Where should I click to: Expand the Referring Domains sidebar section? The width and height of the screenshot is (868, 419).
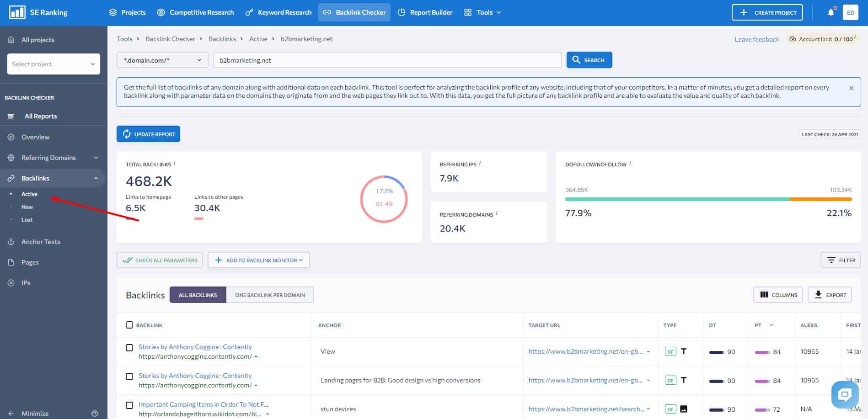click(x=96, y=158)
